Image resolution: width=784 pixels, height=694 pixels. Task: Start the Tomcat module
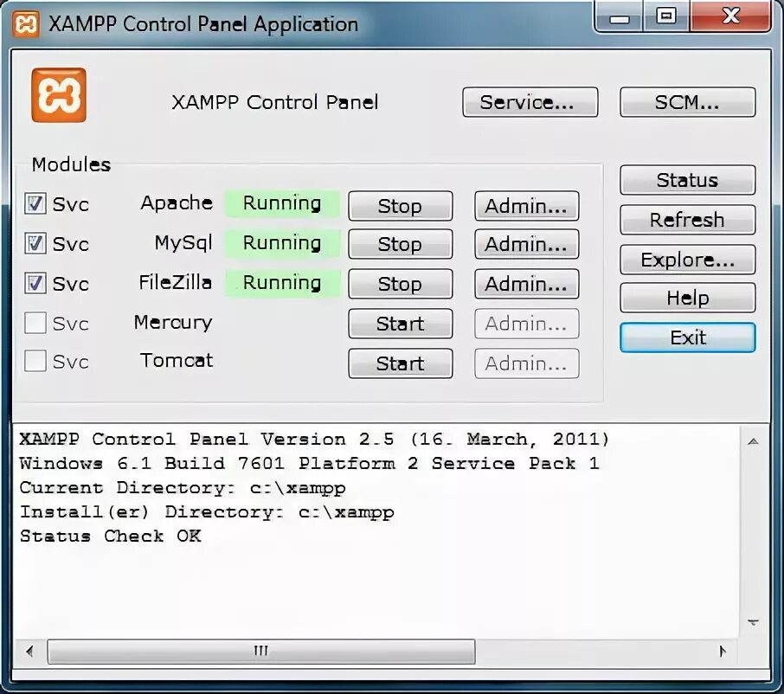pos(401,363)
